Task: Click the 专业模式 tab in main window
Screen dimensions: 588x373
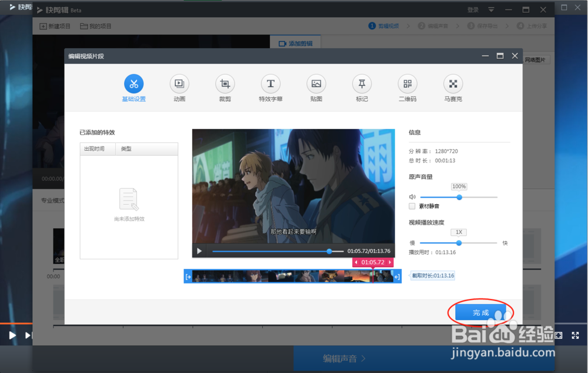Action: pos(52,201)
